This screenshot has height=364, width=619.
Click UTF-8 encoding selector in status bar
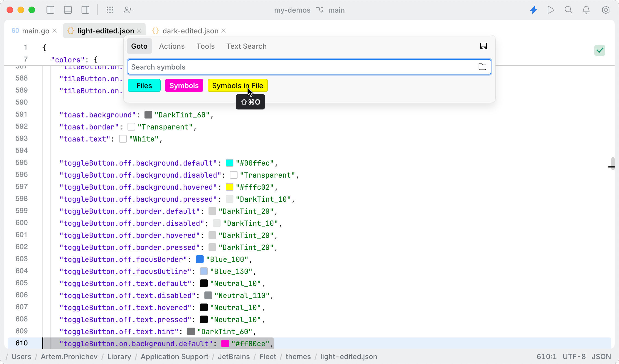pyautogui.click(x=574, y=357)
